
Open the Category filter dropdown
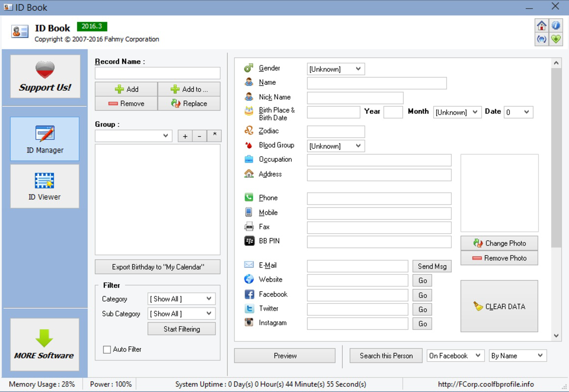(x=181, y=299)
